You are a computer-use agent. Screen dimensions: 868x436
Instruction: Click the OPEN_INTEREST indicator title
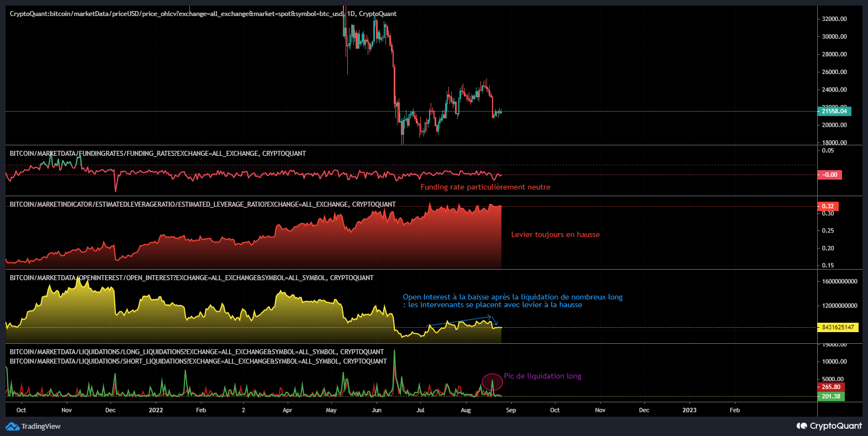pyautogui.click(x=192, y=278)
